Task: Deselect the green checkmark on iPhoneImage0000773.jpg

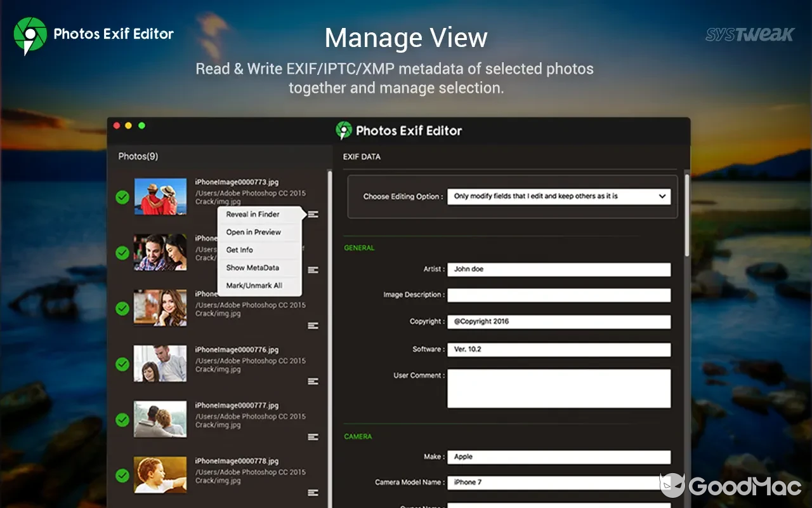Action: point(122,197)
